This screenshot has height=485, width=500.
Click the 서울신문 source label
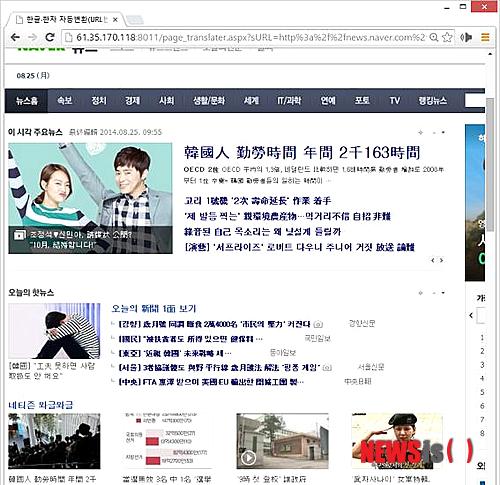tap(371, 367)
